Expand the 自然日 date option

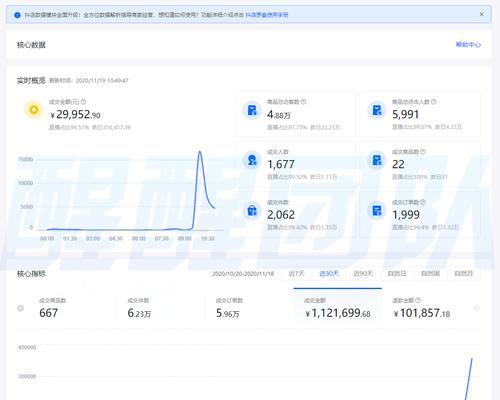click(397, 273)
